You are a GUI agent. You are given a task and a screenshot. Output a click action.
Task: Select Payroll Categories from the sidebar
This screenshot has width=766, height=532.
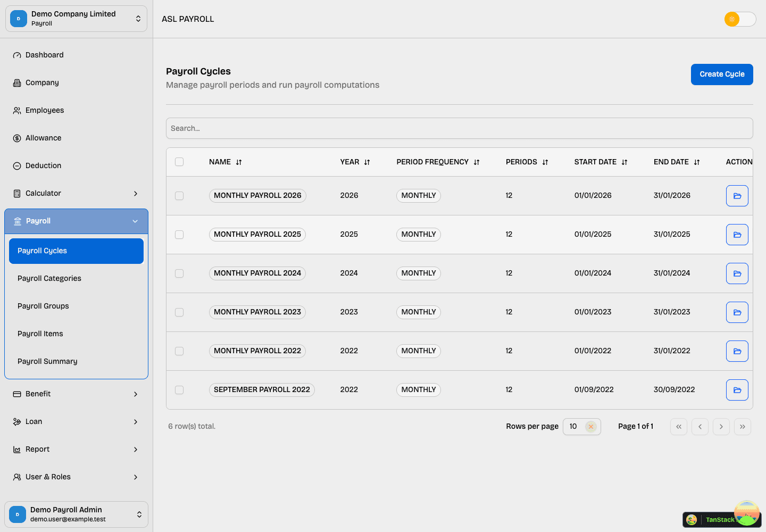click(x=49, y=278)
